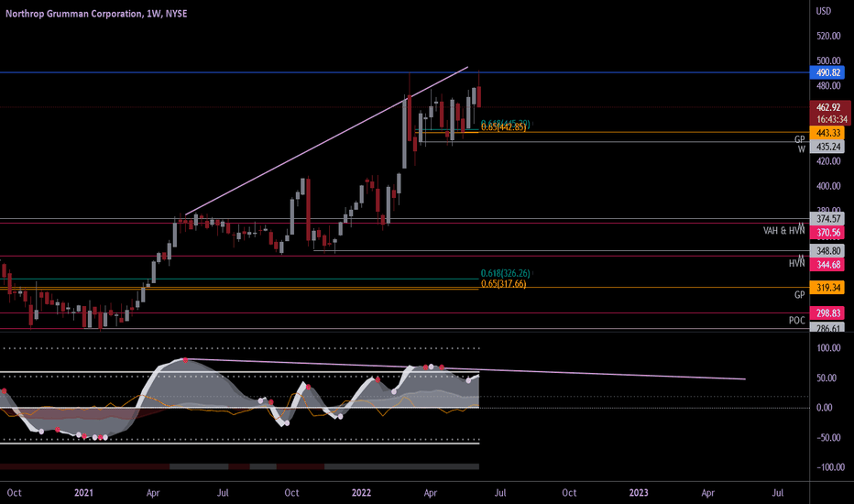The height and width of the screenshot is (504, 854).
Task: Click the pink 344.68 price tag
Action: 827,265
